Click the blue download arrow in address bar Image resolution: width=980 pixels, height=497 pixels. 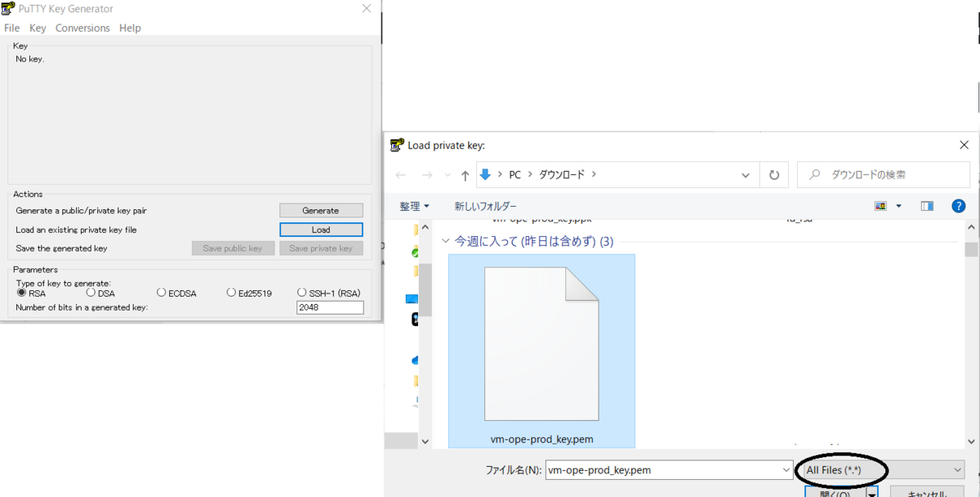485,174
